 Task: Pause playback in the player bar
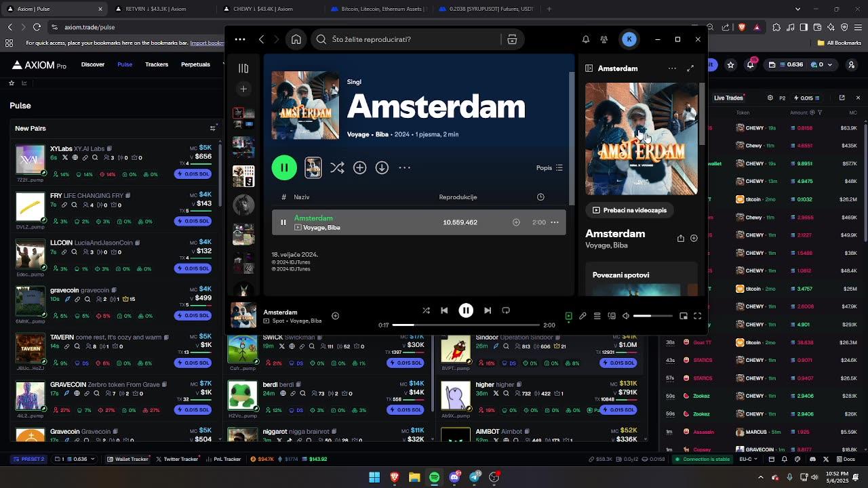coord(466,310)
